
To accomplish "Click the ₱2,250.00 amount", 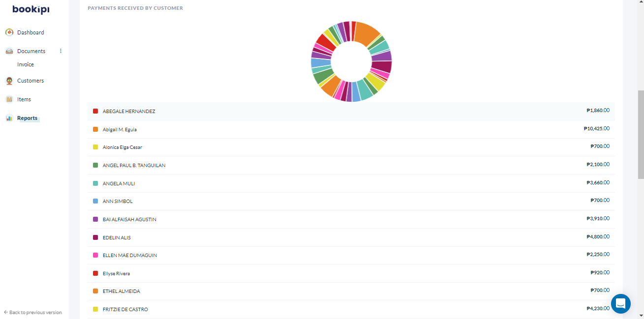I will [x=598, y=254].
